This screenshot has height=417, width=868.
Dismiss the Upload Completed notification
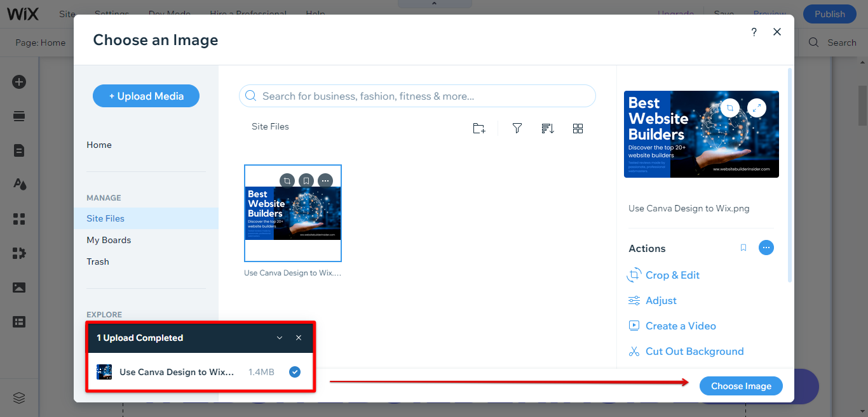299,338
